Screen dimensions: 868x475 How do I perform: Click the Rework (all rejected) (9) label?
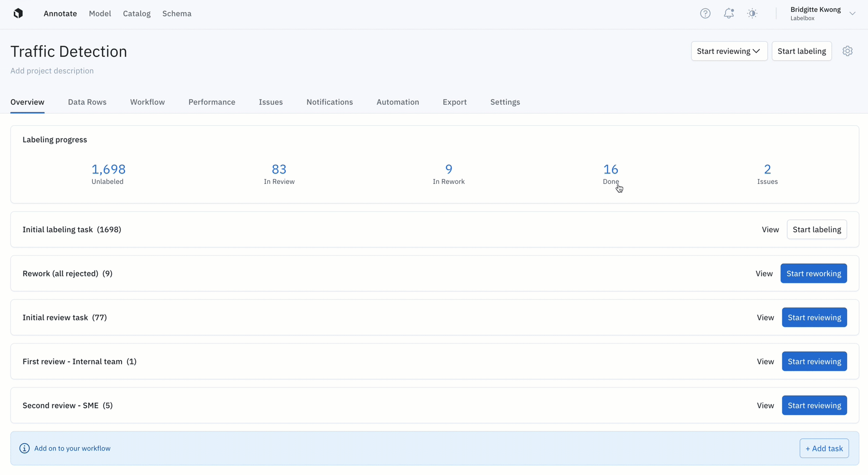point(67,273)
